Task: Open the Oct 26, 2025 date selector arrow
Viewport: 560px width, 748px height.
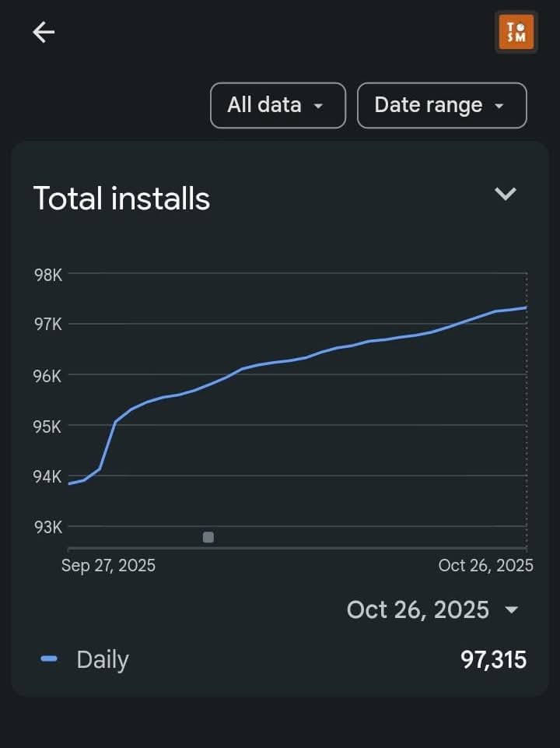Action: pos(511,609)
